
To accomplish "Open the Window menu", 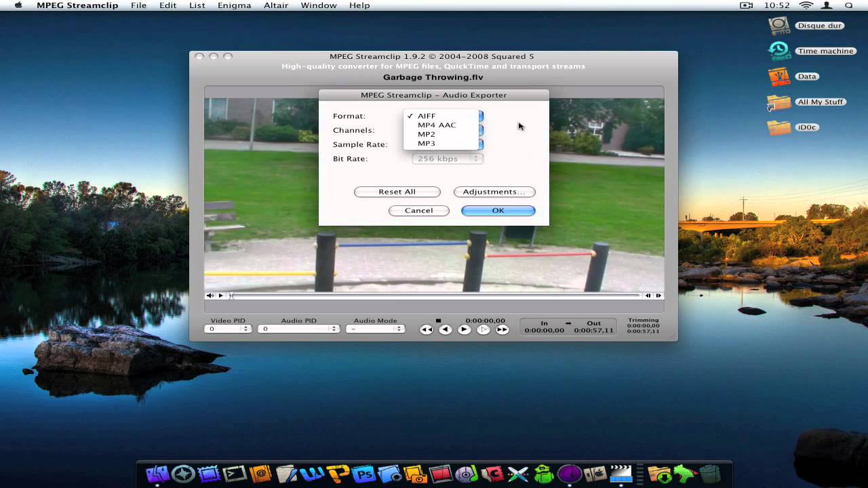I will click(x=319, y=5).
